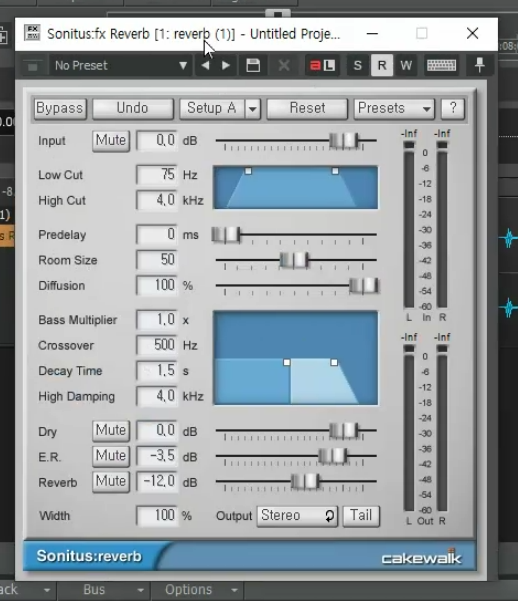Click the crossover node in decay graph
518x601 pixels.
[287, 362]
